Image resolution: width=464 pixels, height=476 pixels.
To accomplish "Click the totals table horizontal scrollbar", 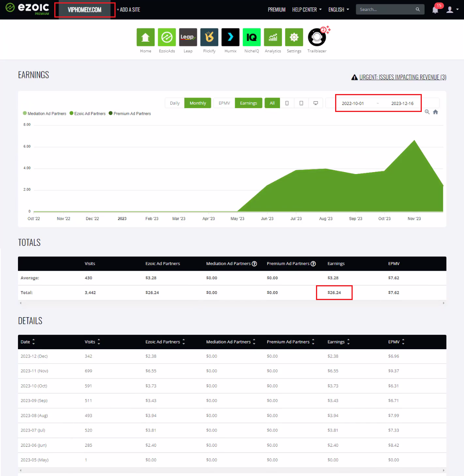I will click(232, 303).
